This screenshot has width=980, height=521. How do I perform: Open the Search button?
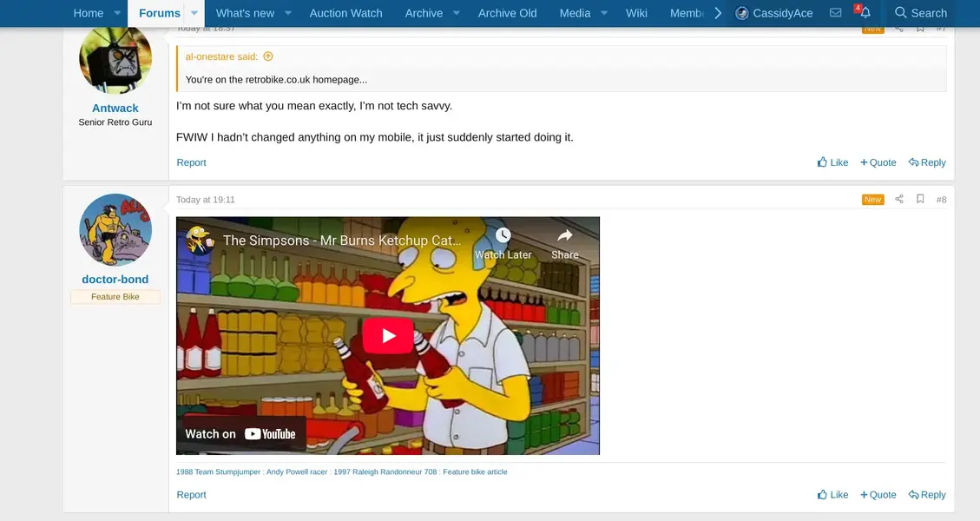(x=921, y=13)
